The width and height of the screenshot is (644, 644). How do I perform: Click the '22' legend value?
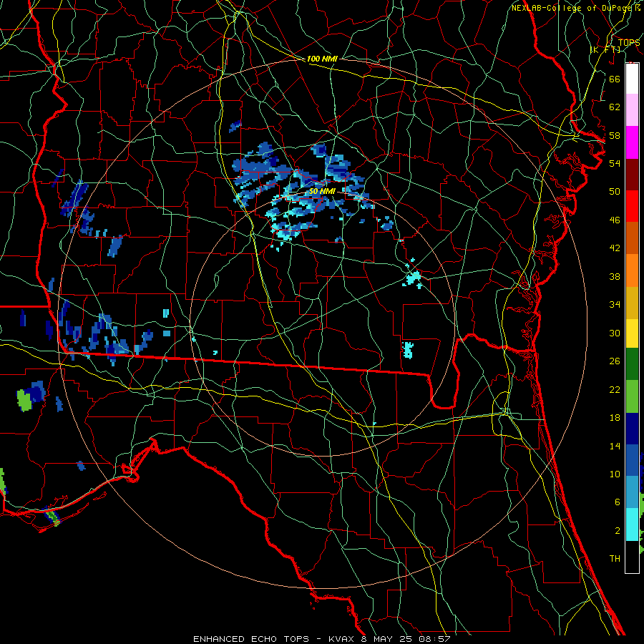pos(615,389)
